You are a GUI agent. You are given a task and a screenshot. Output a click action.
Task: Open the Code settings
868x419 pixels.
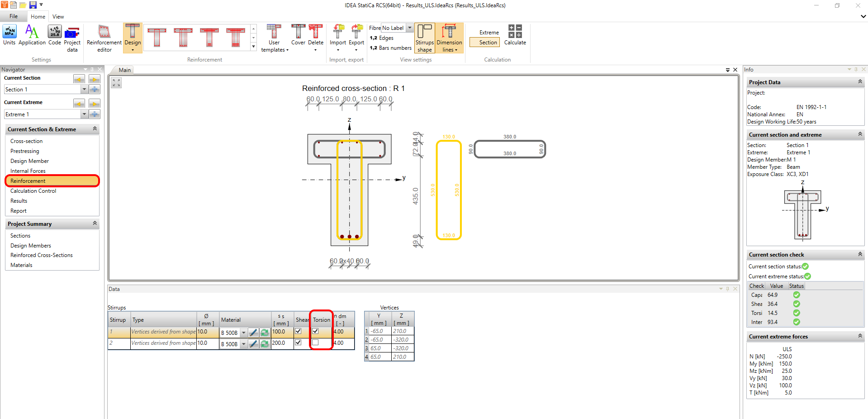[x=54, y=35]
